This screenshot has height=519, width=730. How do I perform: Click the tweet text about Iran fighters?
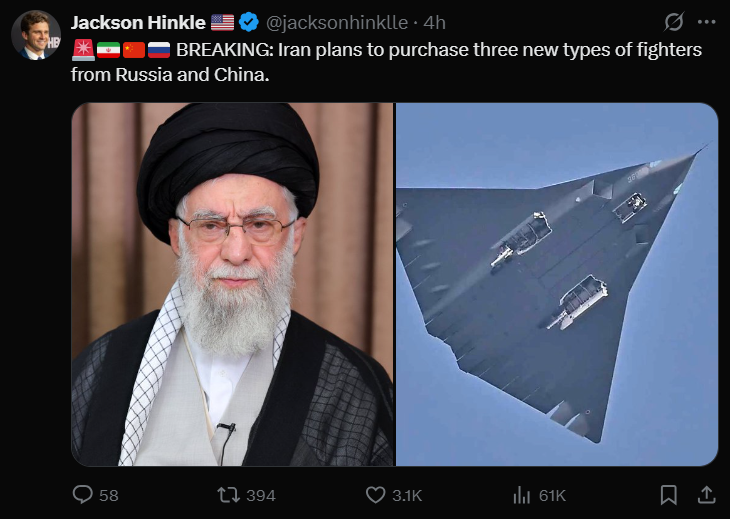point(386,62)
